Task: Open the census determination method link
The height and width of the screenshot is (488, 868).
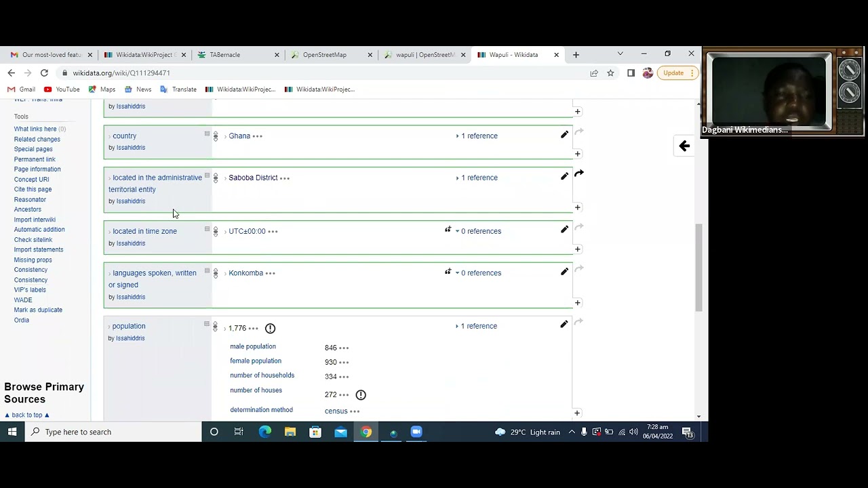Action: coord(336,411)
